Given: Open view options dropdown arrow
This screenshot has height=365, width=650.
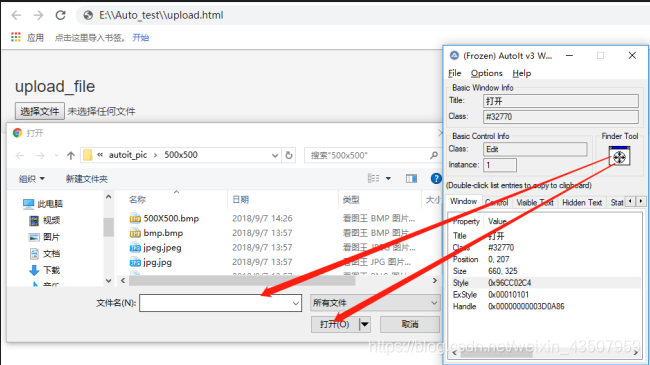Looking at the screenshot, I should coord(388,178).
